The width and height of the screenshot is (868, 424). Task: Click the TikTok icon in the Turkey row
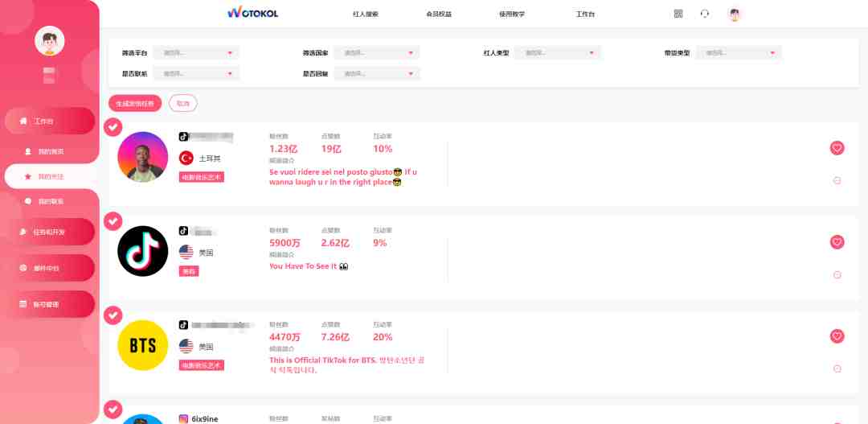click(x=184, y=136)
